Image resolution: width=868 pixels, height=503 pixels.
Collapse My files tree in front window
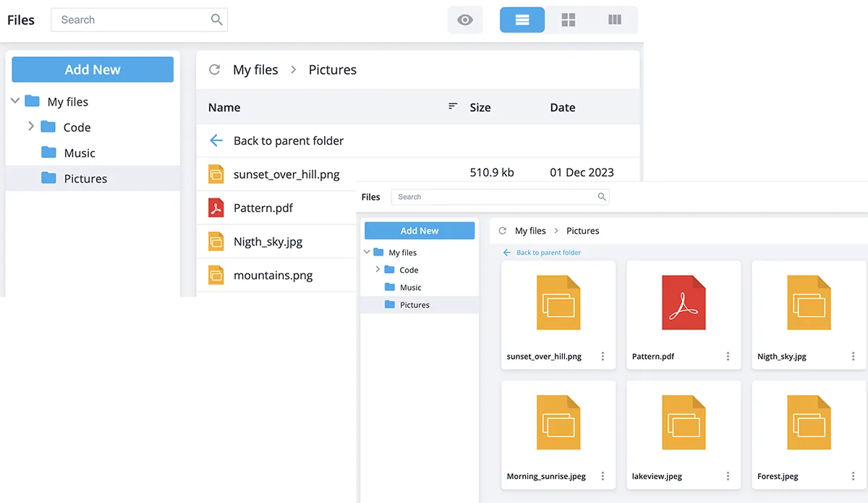point(367,252)
